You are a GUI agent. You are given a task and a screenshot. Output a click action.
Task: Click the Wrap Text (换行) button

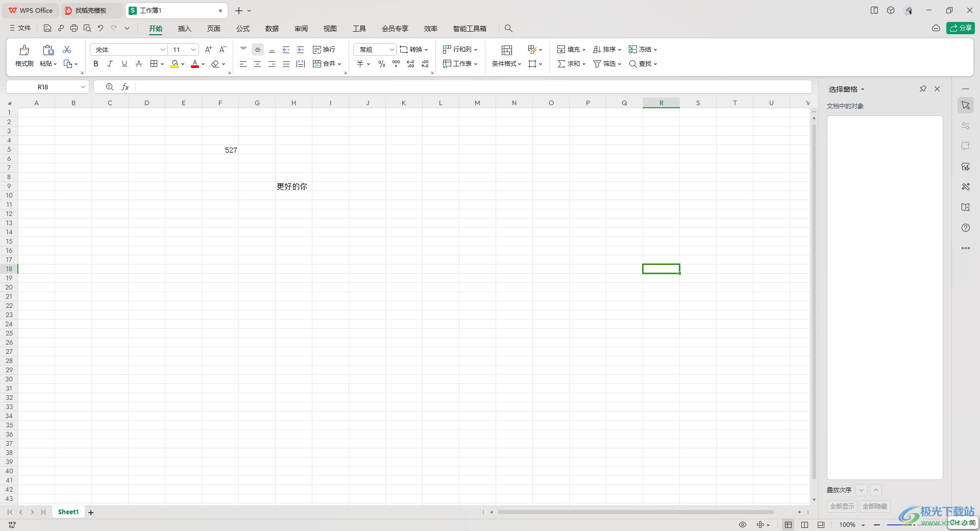click(324, 50)
